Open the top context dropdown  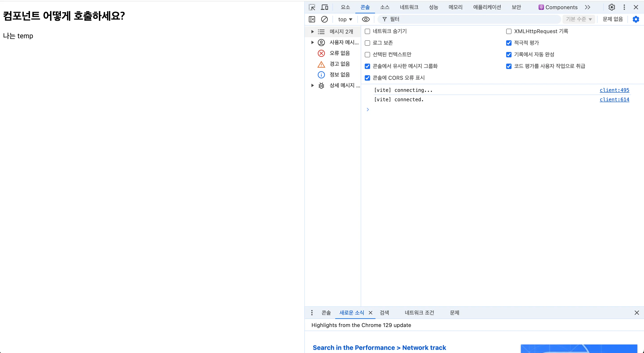[x=345, y=19]
